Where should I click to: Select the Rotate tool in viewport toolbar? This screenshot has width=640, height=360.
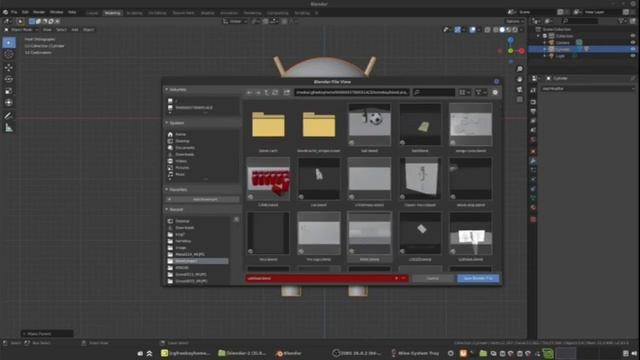click(9, 79)
